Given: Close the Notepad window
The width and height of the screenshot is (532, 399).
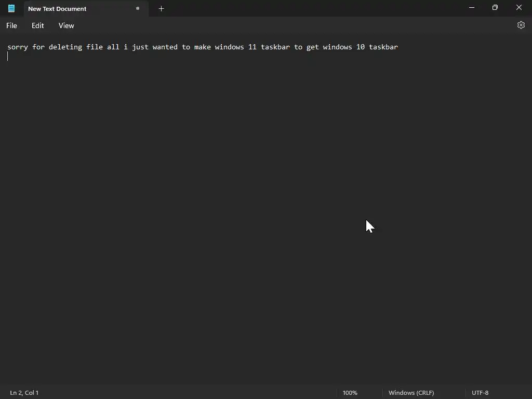Looking at the screenshot, I should click(519, 7).
